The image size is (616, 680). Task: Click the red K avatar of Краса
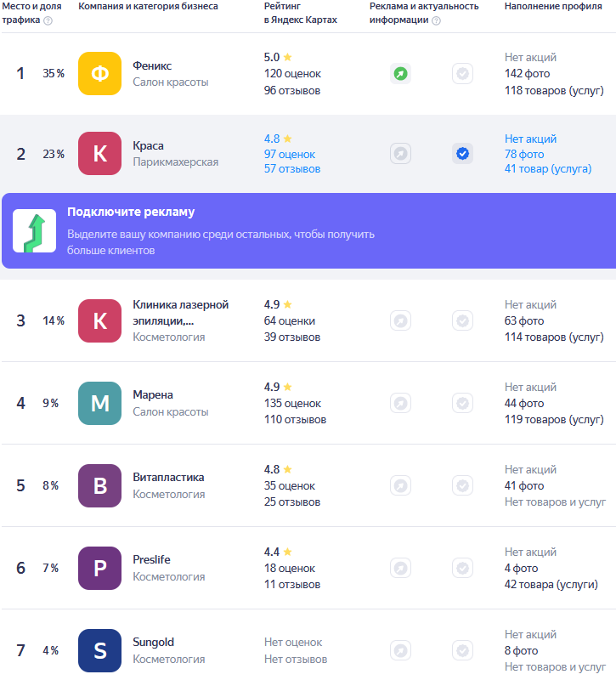click(x=99, y=154)
